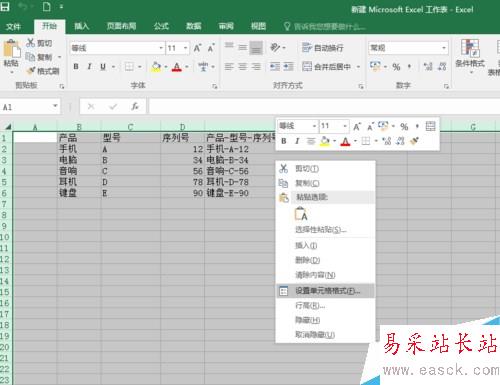
Task: Center text horizontally in ribbon
Action: click(242, 67)
